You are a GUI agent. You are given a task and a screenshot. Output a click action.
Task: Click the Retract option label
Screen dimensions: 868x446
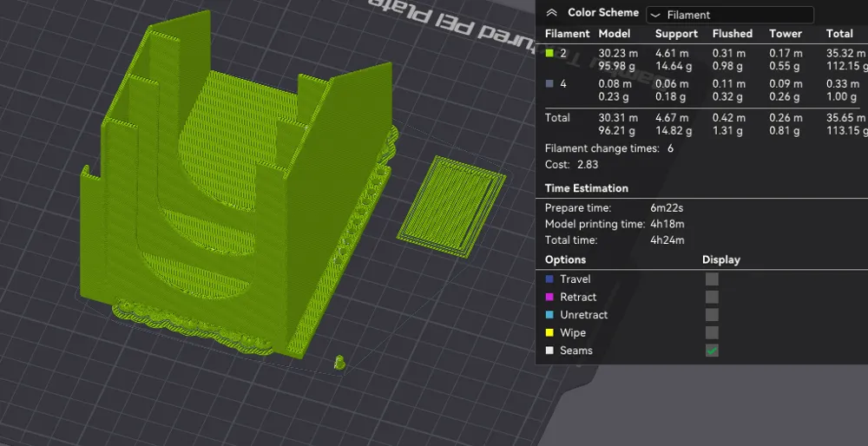click(578, 297)
